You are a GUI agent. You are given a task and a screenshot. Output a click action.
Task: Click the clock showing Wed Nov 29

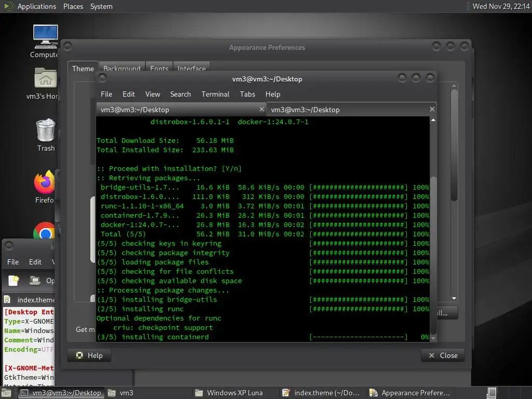pos(501,6)
